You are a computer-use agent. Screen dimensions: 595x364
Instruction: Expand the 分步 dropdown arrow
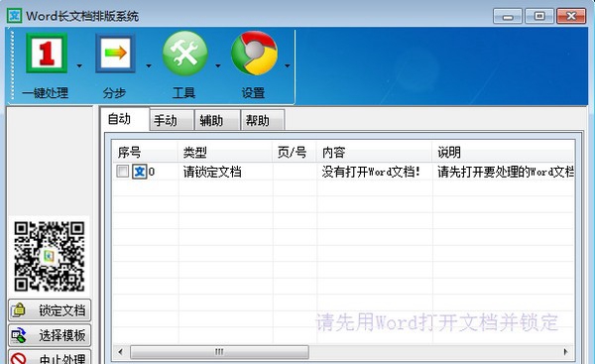pyautogui.click(x=149, y=65)
